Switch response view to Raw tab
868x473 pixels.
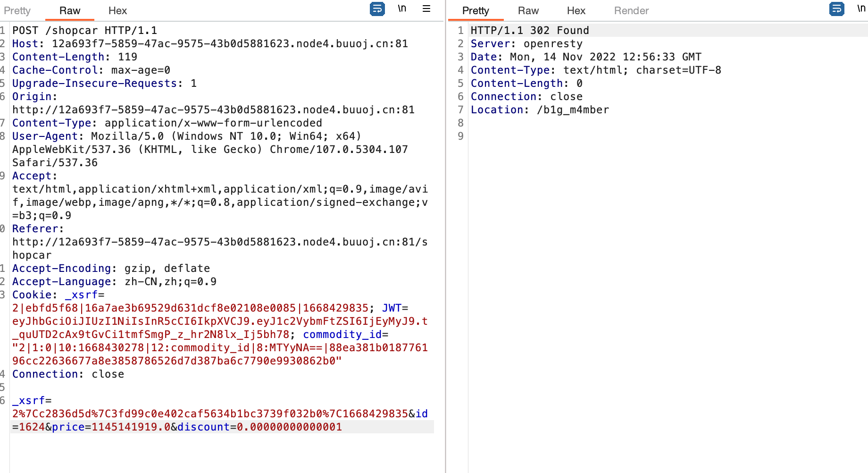528,10
